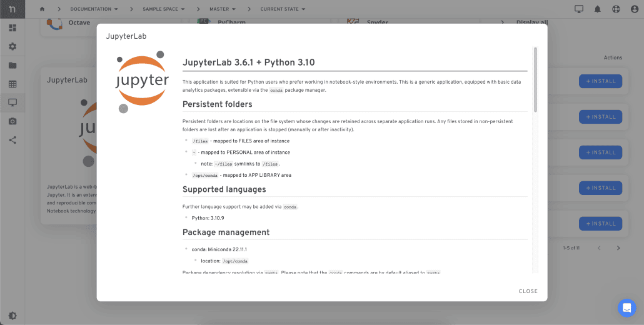The image size is (644, 325).
Task: Open the applications monitor in sidebar
Action: tap(13, 102)
